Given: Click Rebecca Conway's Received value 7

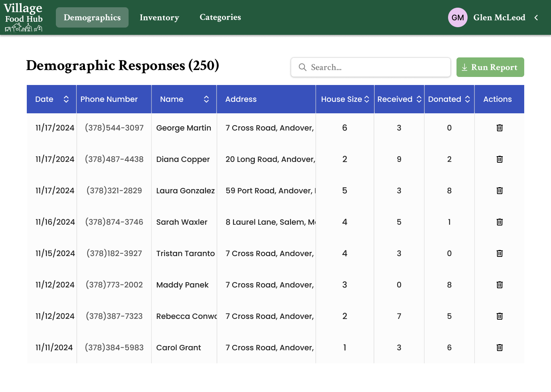Looking at the screenshot, I should point(399,316).
